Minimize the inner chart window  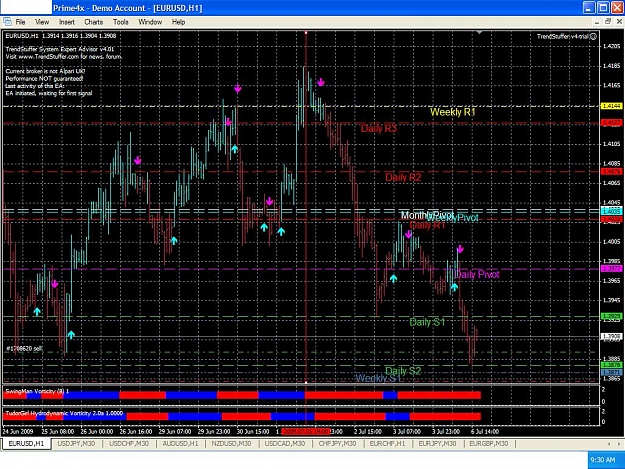coord(596,22)
